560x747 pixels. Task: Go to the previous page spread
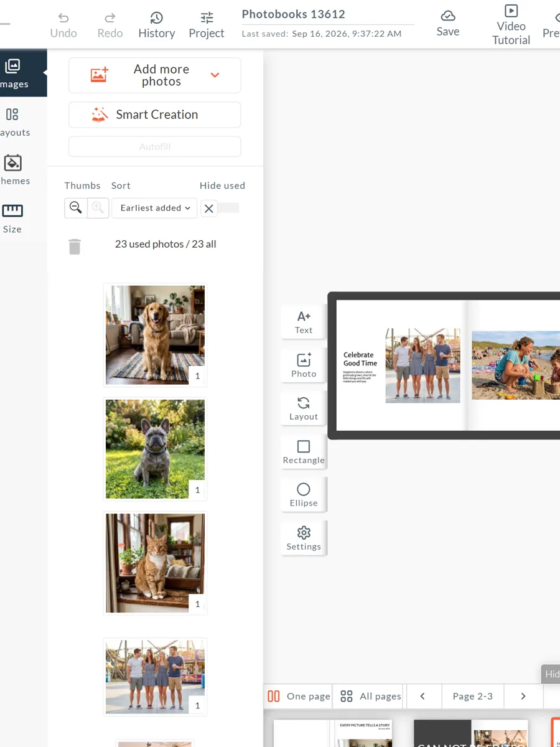(422, 696)
